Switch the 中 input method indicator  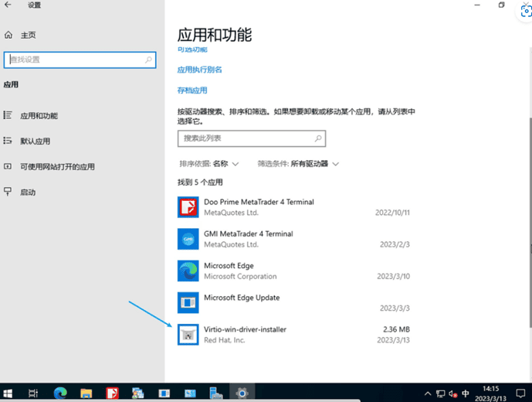[x=466, y=393]
